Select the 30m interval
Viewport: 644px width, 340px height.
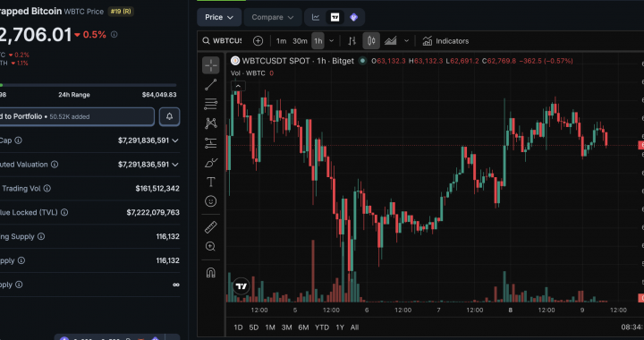point(300,41)
